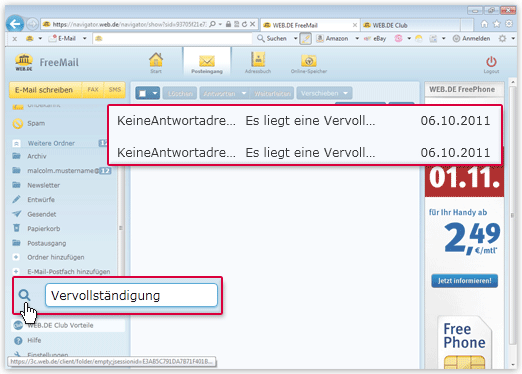522x374 pixels.
Task: Click the Weiterleiten button
Action: pos(272,94)
